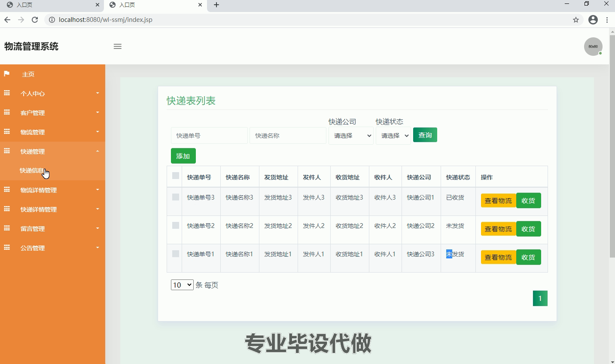
Task: Collapse 快递管理 submenu arrow
Action: click(97, 151)
